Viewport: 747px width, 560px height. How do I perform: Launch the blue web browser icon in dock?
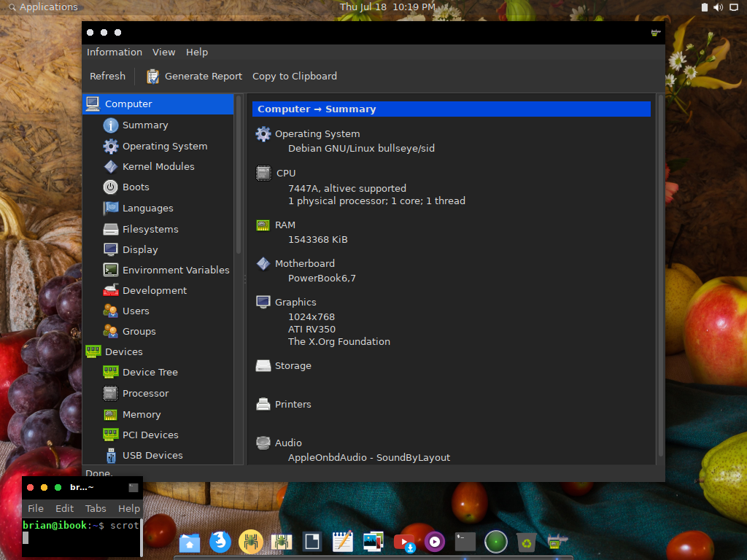point(220,542)
